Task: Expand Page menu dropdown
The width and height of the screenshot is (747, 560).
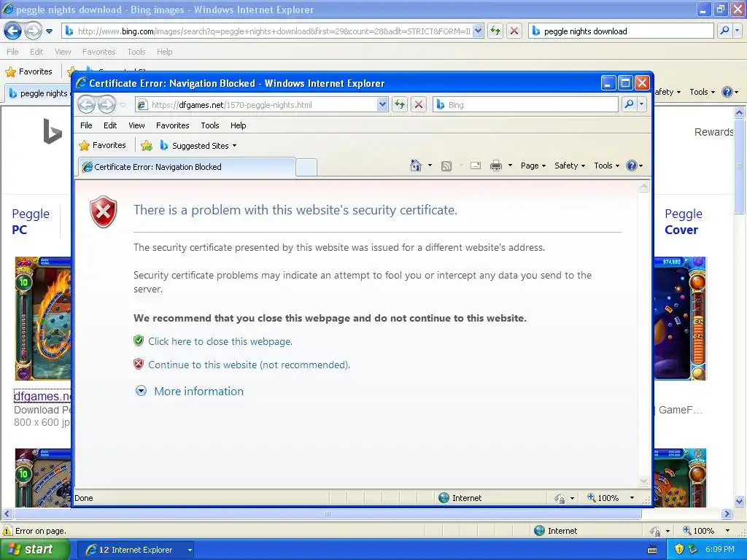Action: point(533,166)
